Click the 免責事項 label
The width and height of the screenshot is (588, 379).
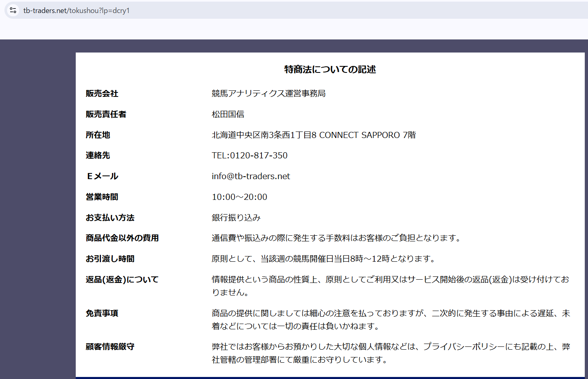(x=102, y=313)
